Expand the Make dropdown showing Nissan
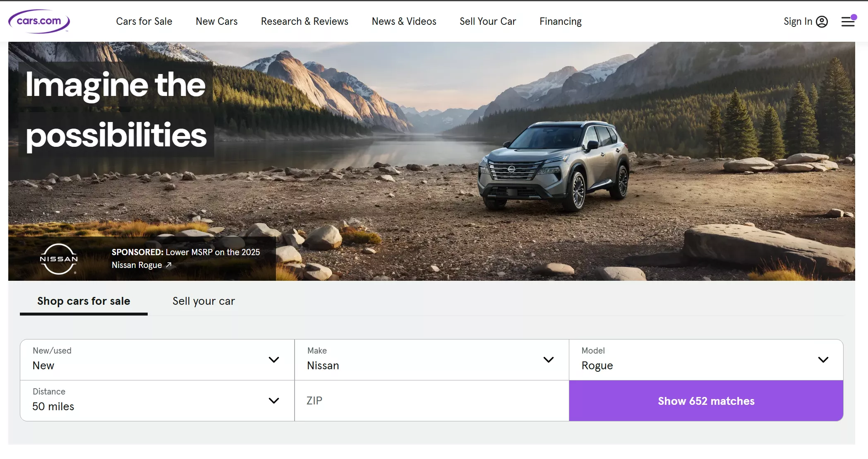Image resolution: width=868 pixels, height=459 pixels. [x=432, y=360]
